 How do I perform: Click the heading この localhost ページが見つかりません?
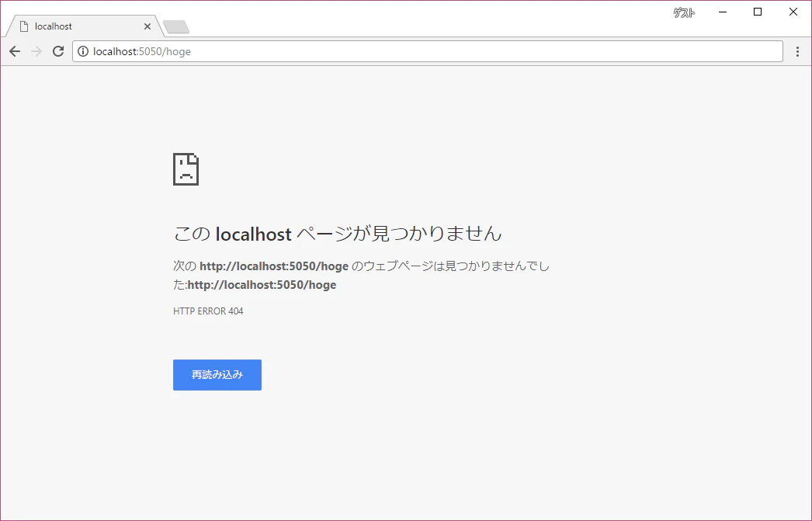pos(338,234)
